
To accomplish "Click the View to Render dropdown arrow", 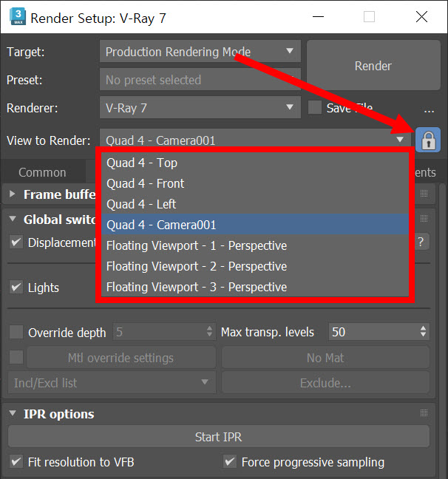I will coord(400,140).
